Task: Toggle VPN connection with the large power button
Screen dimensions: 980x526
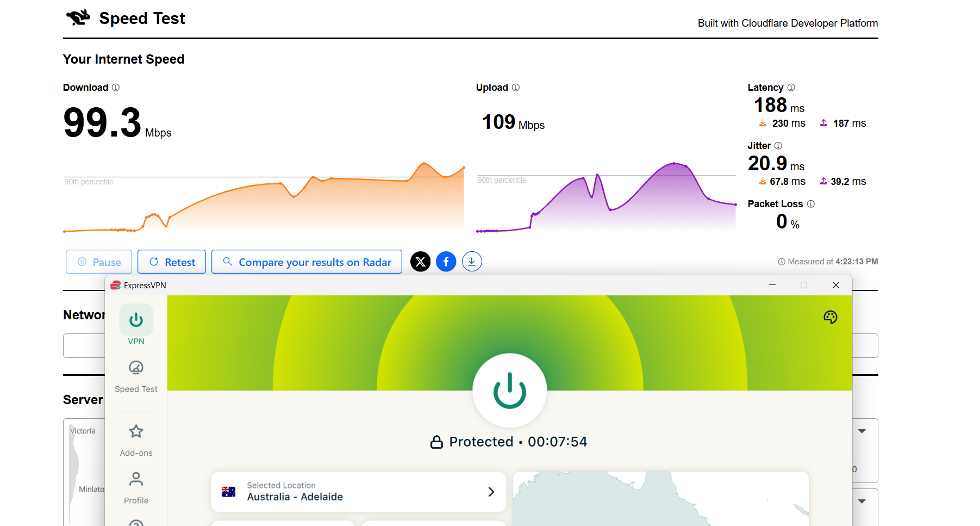Action: tap(509, 391)
